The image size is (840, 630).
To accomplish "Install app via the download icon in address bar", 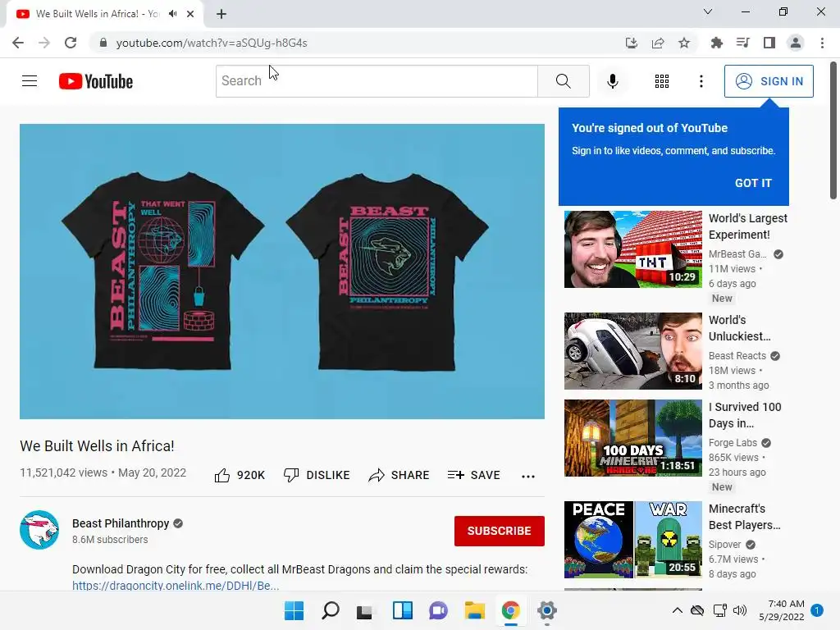I will pyautogui.click(x=632, y=43).
